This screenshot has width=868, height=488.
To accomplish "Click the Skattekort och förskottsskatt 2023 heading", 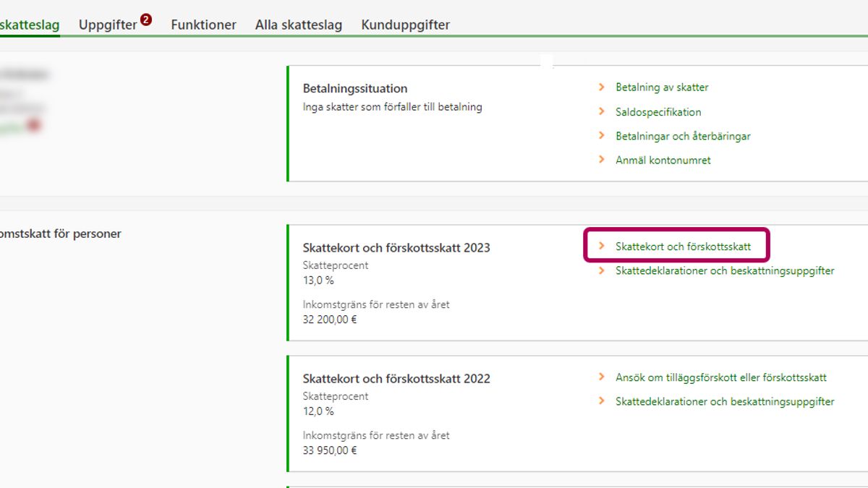I will [396, 248].
